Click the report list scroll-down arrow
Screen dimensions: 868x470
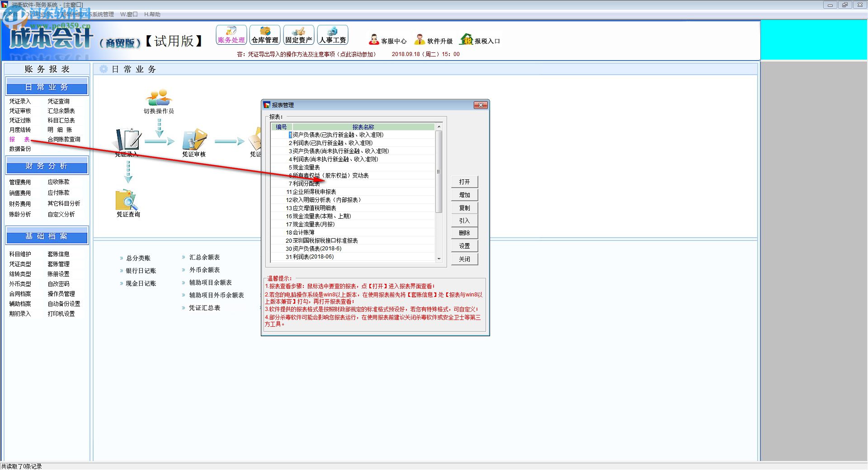point(439,258)
